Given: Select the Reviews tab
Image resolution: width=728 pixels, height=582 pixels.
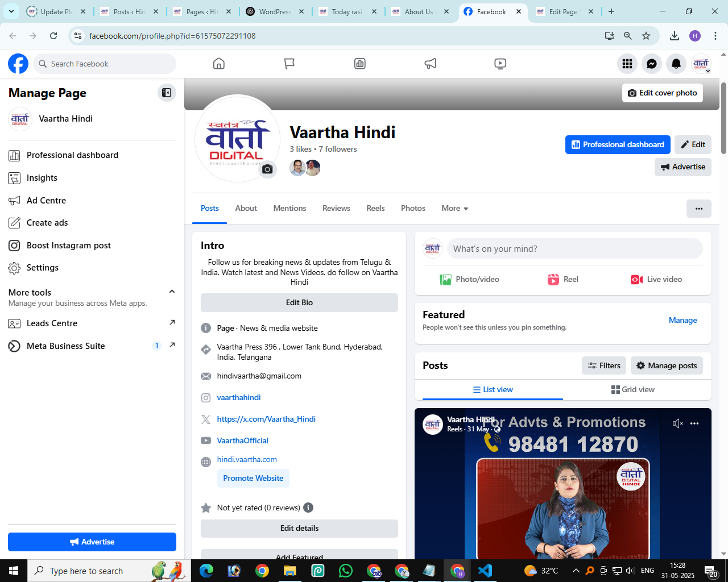Looking at the screenshot, I should (x=336, y=209).
